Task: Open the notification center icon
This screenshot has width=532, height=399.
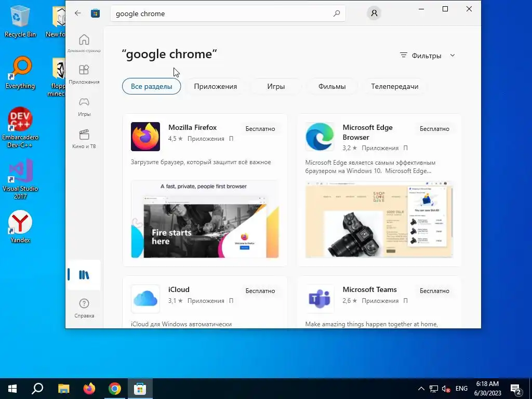Action: point(516,389)
